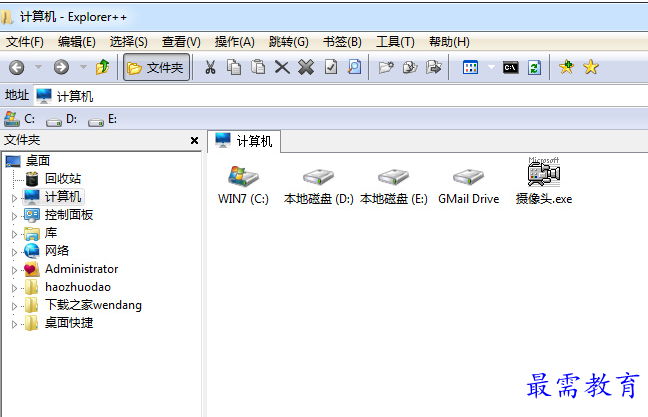Image resolution: width=648 pixels, height=417 pixels.
Task: Open the 编辑(E) menu
Action: [77, 42]
